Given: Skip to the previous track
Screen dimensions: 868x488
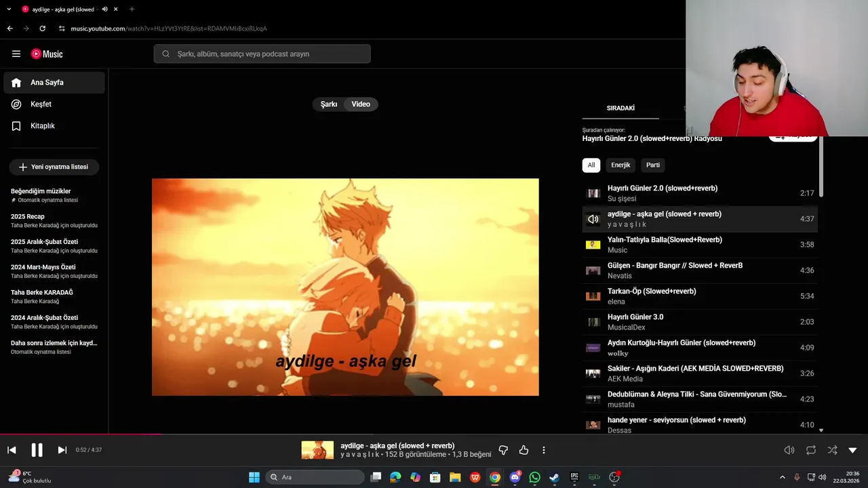Looking at the screenshot, I should point(12,450).
